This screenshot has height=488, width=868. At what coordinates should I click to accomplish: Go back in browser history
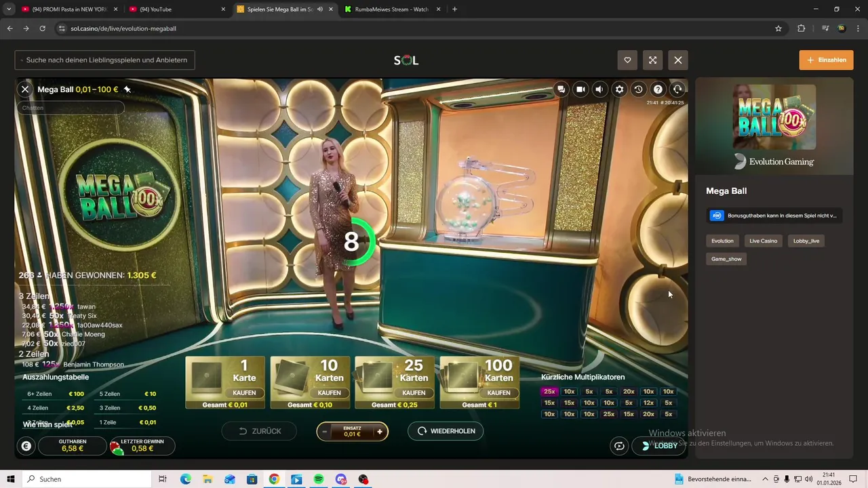tap(9, 28)
